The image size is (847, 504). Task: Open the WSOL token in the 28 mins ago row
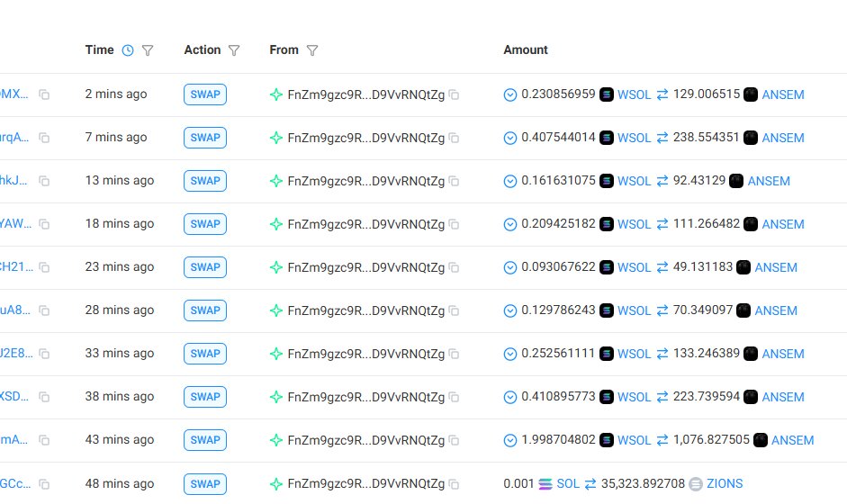tap(635, 310)
